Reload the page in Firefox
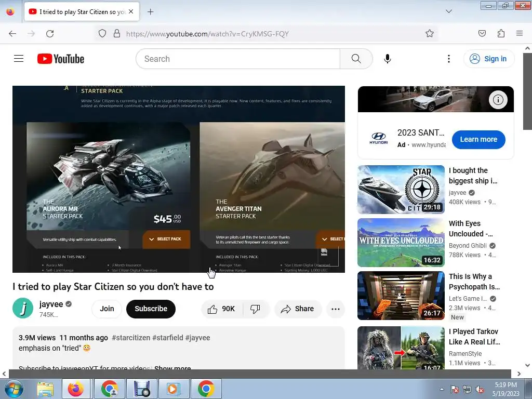Image resolution: width=532 pixels, height=399 pixels. coord(50,34)
